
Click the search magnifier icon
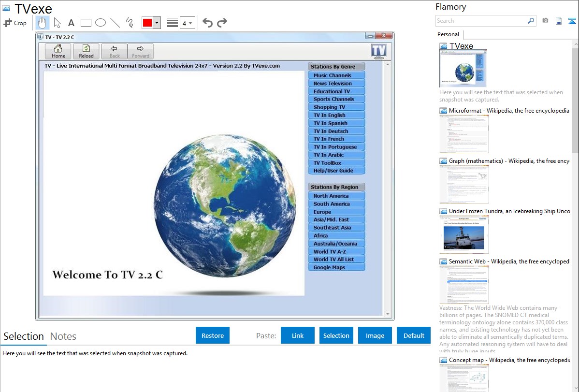coord(531,21)
